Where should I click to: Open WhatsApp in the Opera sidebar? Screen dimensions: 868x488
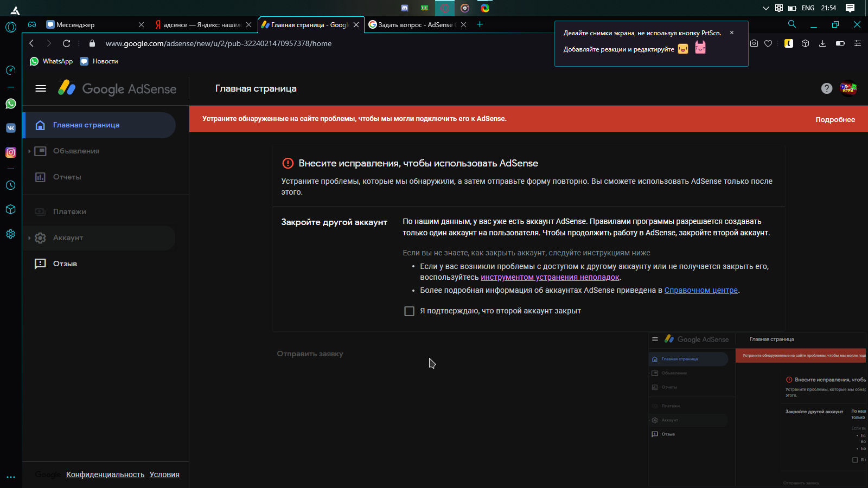click(11, 104)
